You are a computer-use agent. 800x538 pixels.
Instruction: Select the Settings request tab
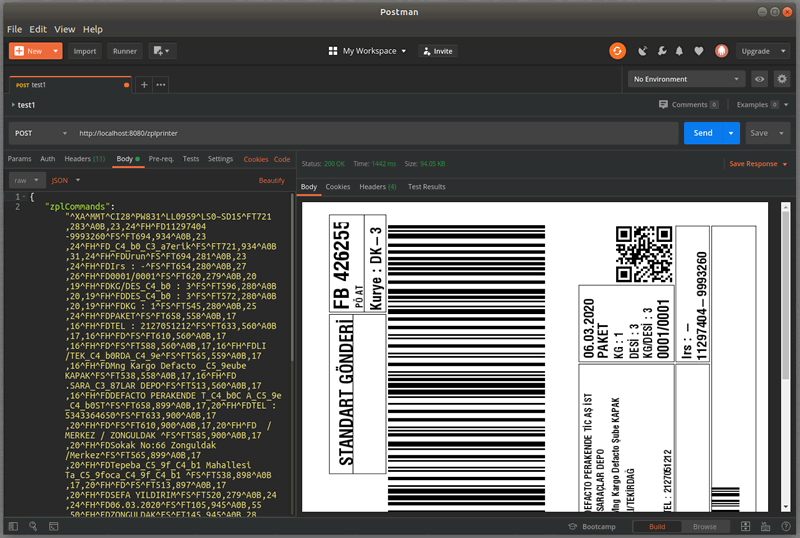tap(220, 159)
